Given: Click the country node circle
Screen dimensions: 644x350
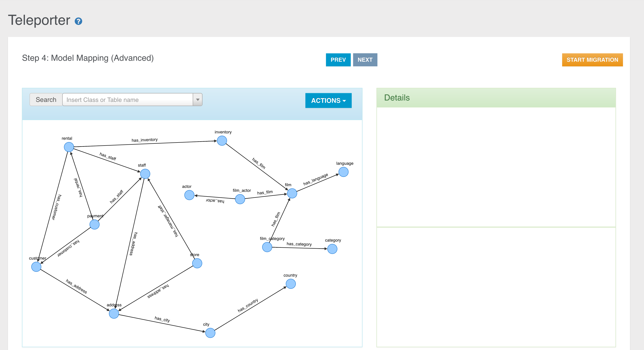Looking at the screenshot, I should (290, 284).
